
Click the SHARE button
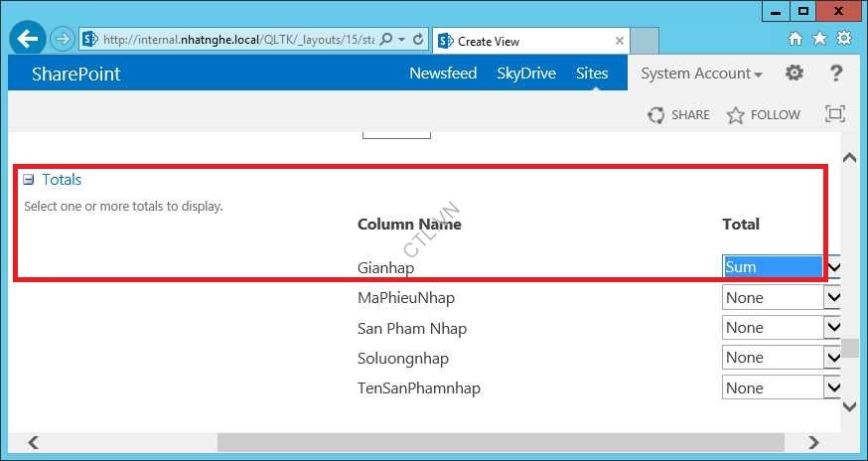point(678,114)
